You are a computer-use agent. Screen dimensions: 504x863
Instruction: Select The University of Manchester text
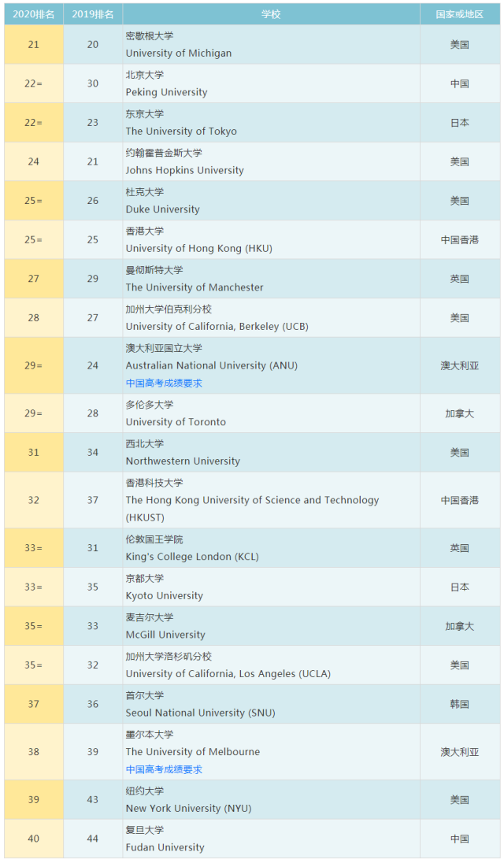(x=195, y=287)
